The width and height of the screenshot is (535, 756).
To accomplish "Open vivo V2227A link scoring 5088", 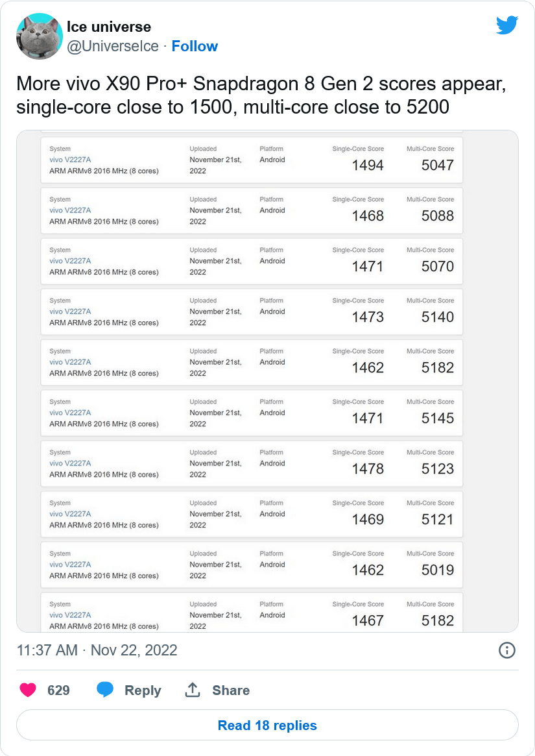I will point(70,210).
